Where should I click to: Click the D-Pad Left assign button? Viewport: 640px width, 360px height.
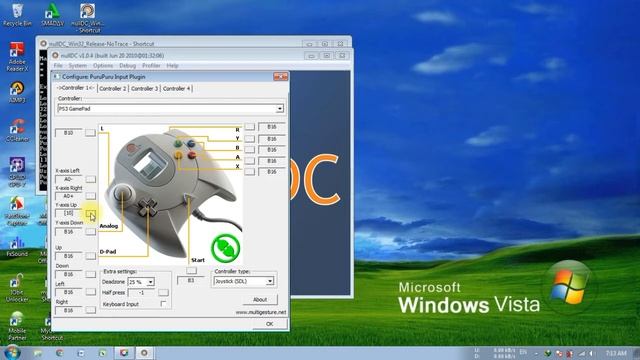pos(90,292)
